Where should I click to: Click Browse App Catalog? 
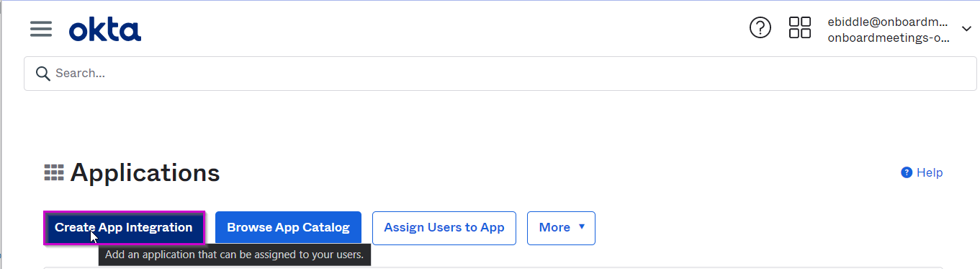(288, 228)
